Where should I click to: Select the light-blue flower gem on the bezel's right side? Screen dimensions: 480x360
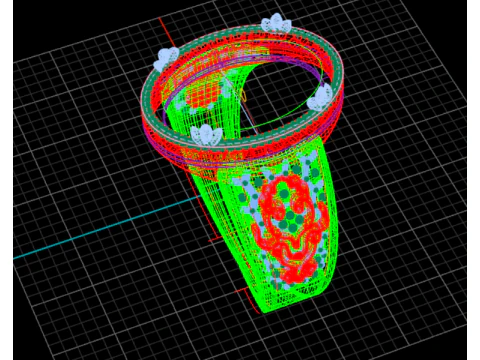click(321, 97)
